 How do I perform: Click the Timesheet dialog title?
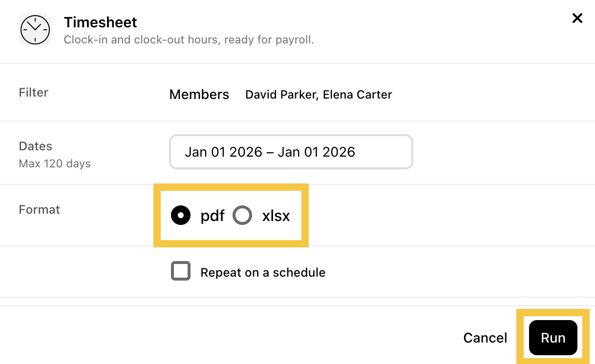101,22
